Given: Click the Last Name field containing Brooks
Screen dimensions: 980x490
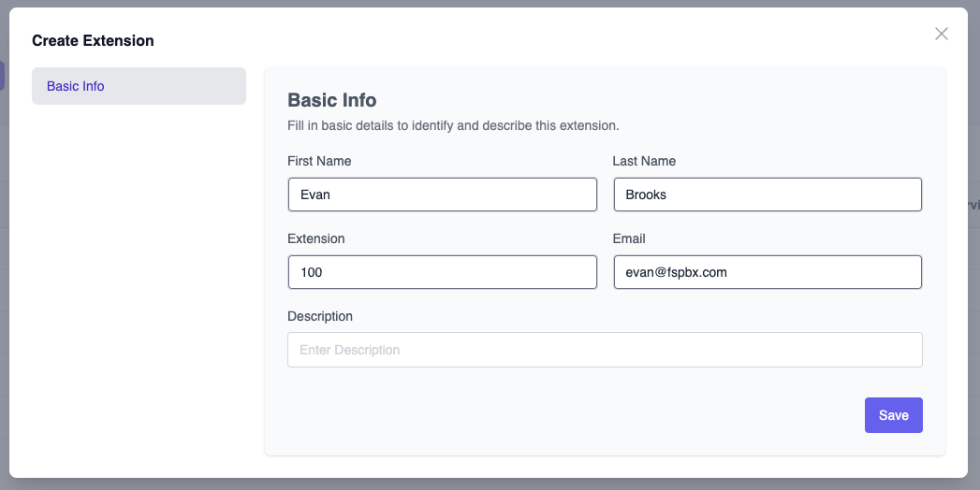Looking at the screenshot, I should [768, 195].
